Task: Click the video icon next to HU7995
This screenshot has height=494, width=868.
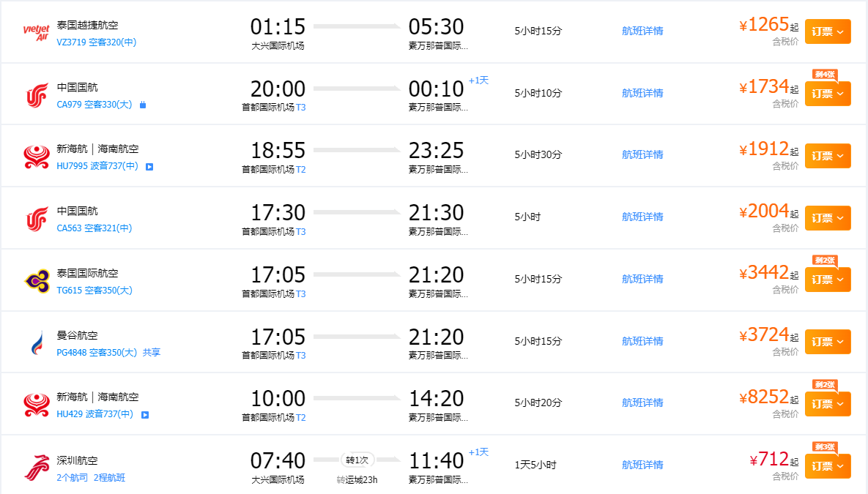Action: click(149, 167)
